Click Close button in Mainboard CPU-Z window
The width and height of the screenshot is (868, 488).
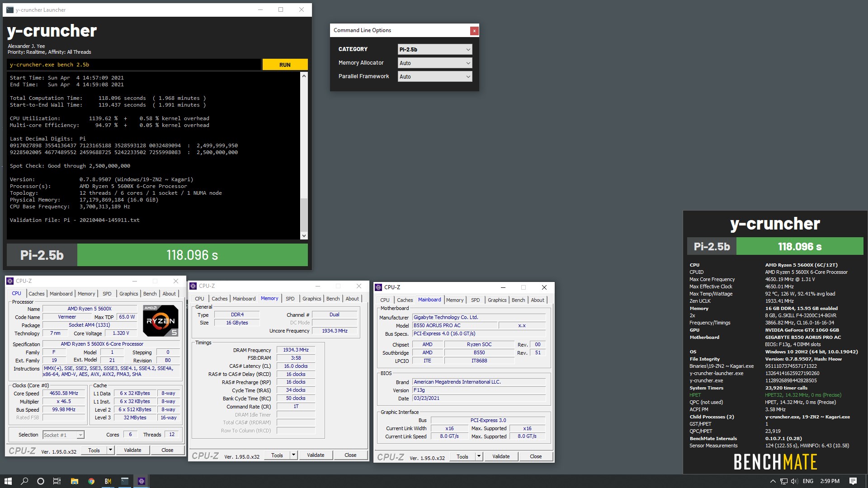point(536,456)
